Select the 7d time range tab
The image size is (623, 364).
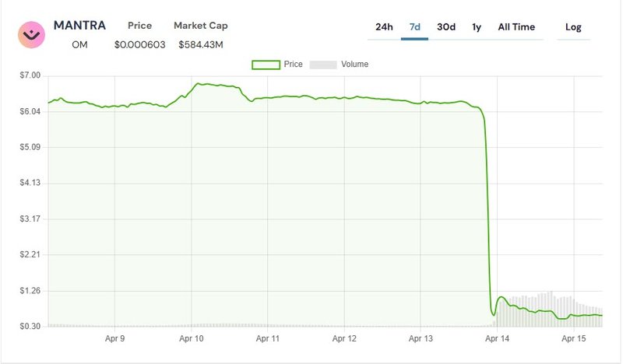coord(415,27)
